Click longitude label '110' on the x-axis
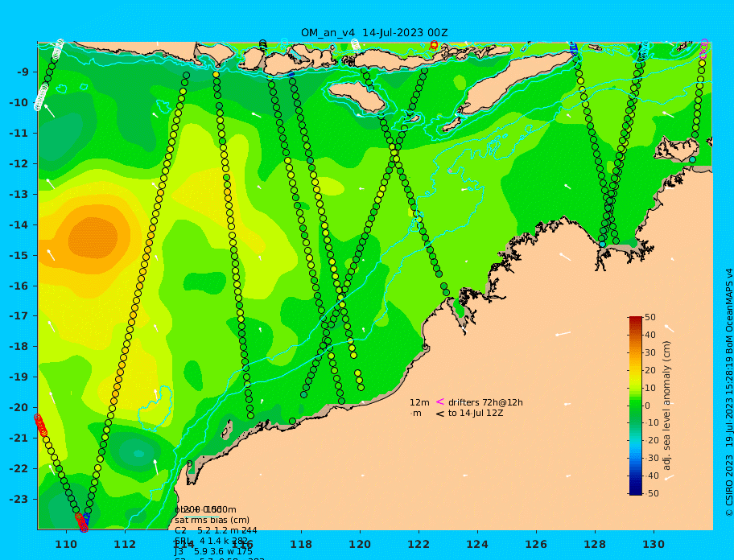 click(x=67, y=544)
